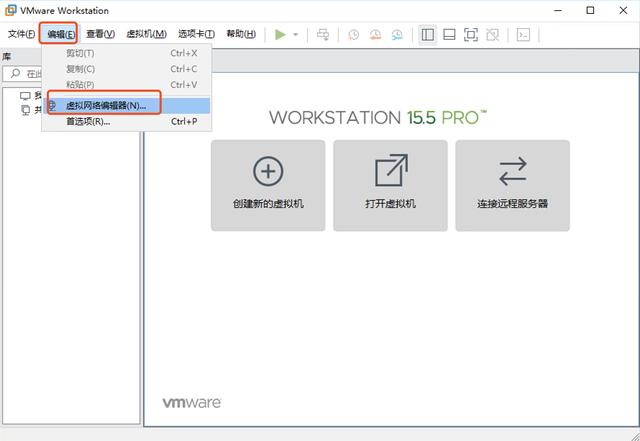Select the shared VMs tree item
Viewport: 640px width, 441px height.
(x=25, y=110)
